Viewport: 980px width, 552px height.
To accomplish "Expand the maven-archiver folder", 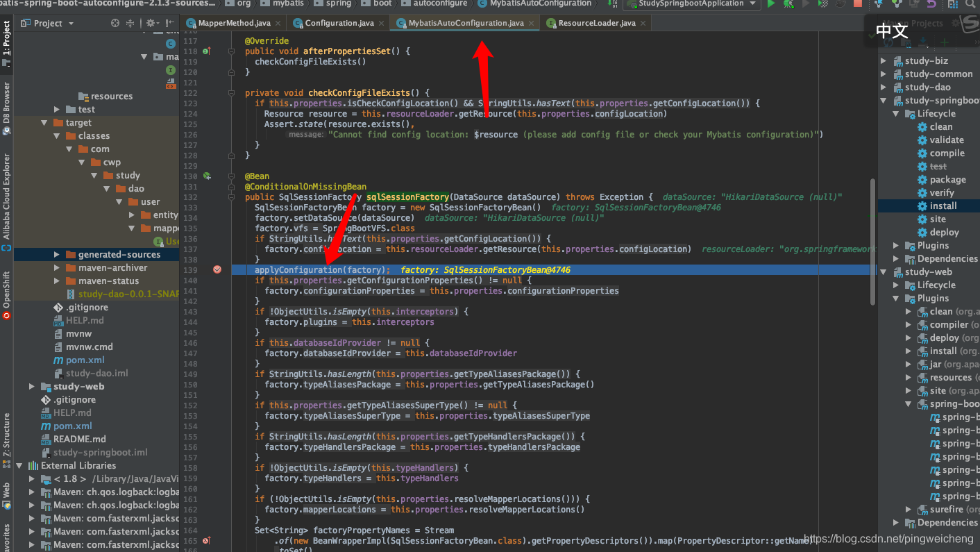I will [57, 268].
